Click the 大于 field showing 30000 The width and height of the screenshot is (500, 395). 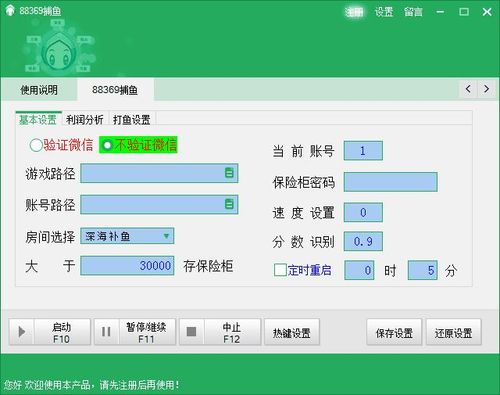[x=127, y=266]
